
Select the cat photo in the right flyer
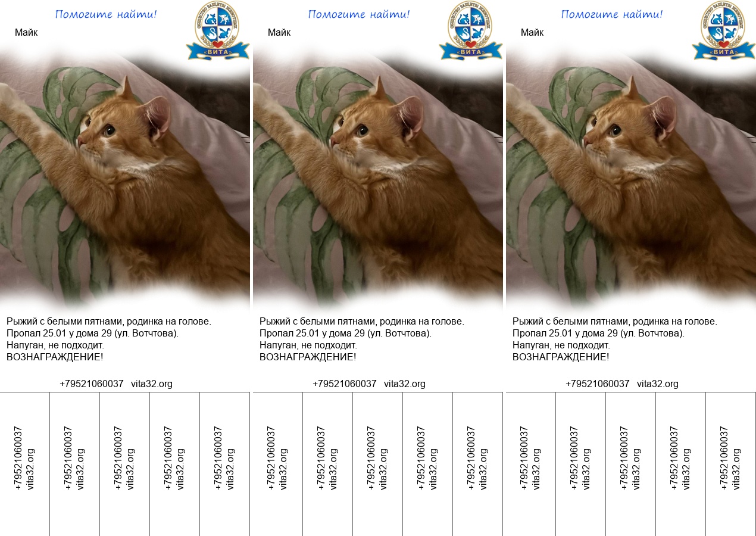[x=631, y=179]
